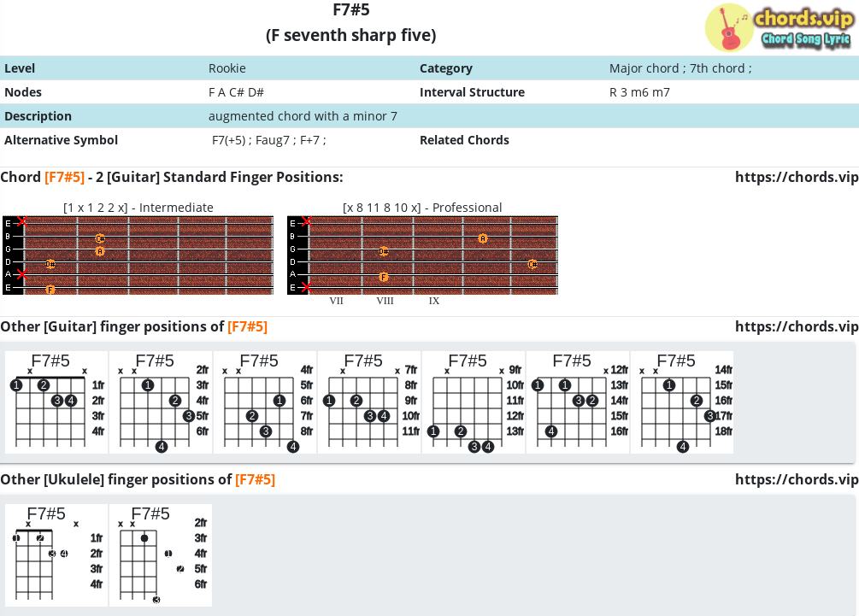
Task: Open the guitar F7#5 diagram starting at 14fr
Action: 682,402
